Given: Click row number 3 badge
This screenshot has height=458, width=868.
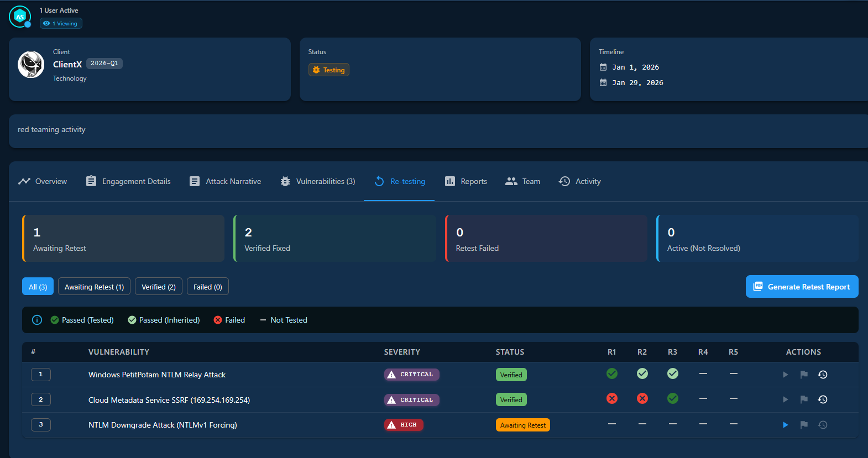Looking at the screenshot, I should pos(41,425).
